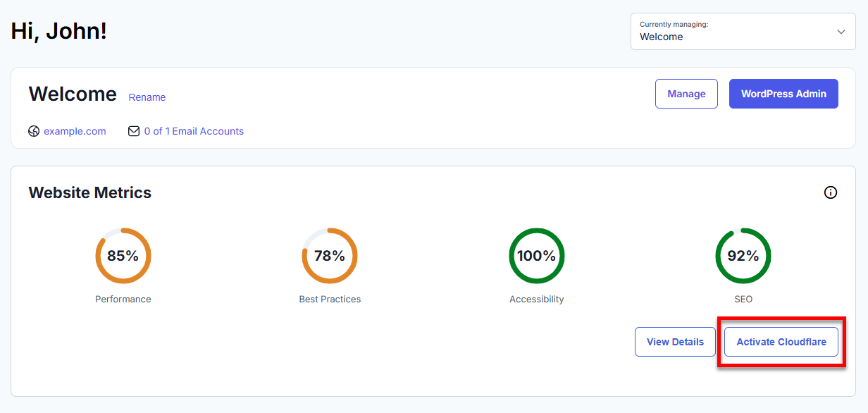Click the Performance label

click(x=123, y=299)
